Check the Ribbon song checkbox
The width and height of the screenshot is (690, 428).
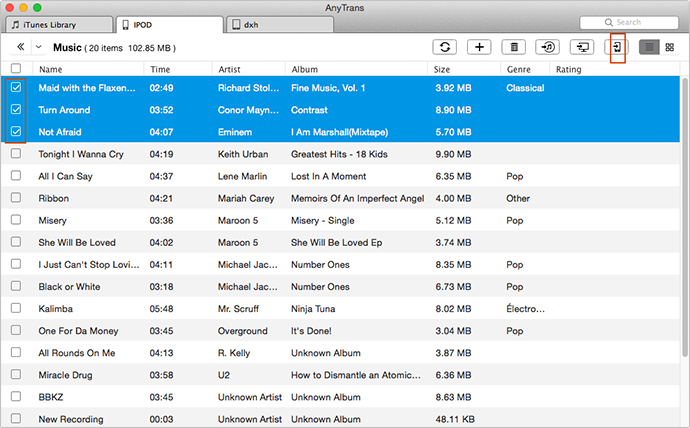(16, 197)
